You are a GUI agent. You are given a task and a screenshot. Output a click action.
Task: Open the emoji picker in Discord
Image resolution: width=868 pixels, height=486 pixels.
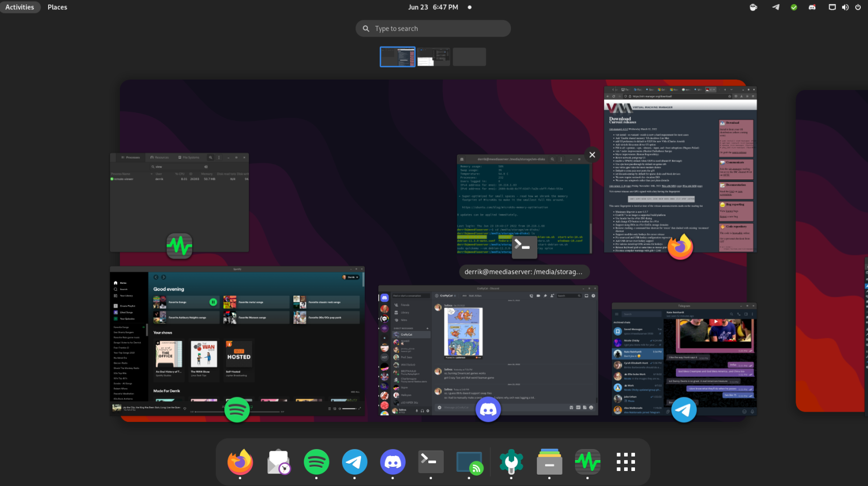click(591, 407)
